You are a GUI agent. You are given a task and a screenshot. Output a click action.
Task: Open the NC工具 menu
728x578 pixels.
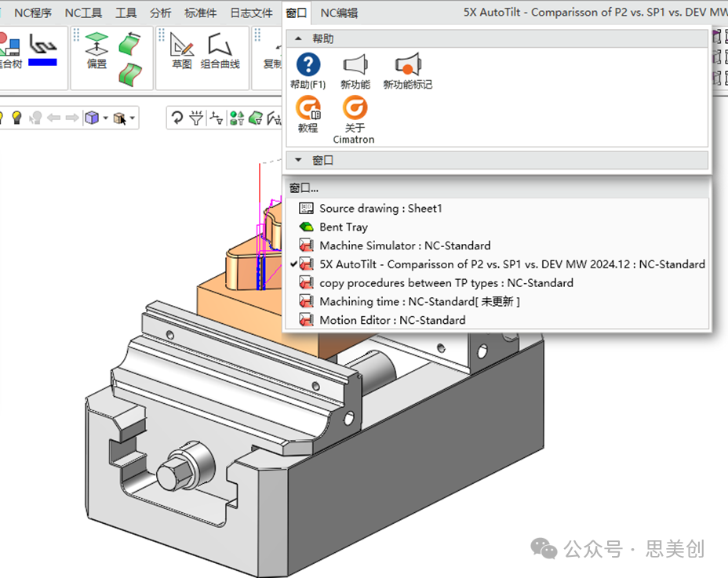tap(83, 13)
